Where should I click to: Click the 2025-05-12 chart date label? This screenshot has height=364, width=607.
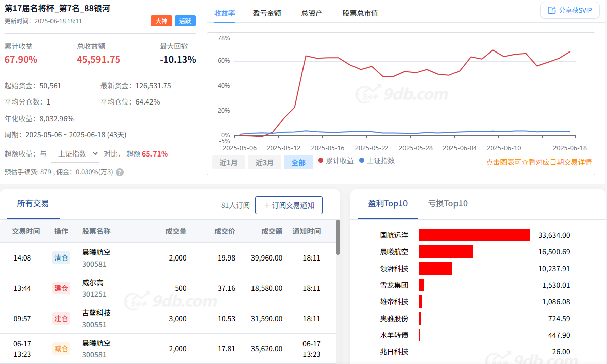pos(284,148)
